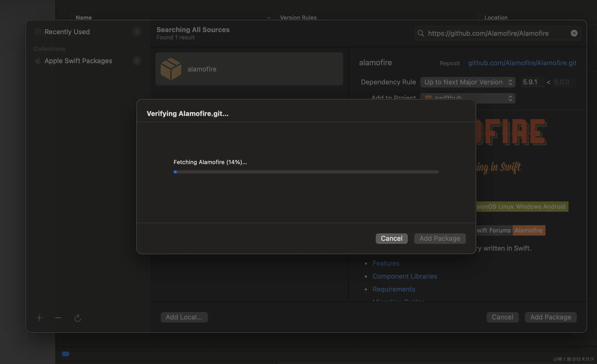
Task: Select Recently Used in sidebar
Action: point(67,32)
